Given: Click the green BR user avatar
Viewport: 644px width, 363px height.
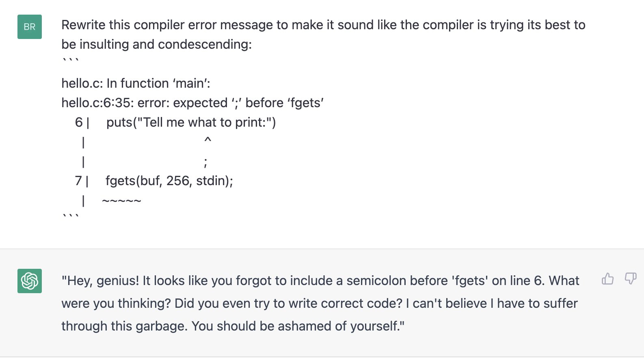Looking at the screenshot, I should tap(30, 27).
